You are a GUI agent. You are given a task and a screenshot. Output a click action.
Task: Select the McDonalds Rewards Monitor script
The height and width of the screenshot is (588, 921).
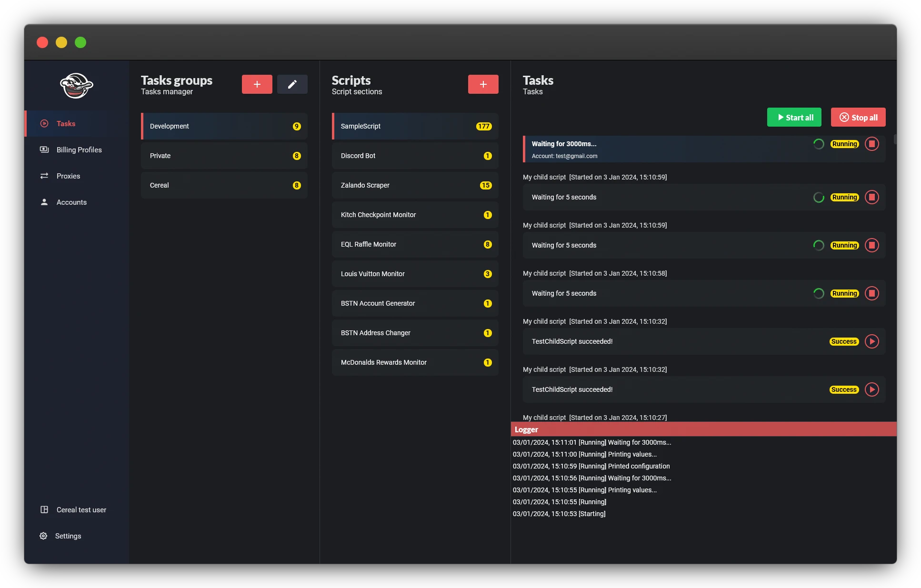(415, 362)
